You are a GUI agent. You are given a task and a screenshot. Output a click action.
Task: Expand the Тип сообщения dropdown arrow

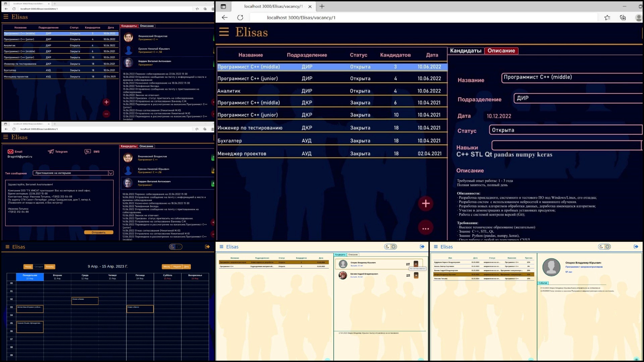(110, 173)
